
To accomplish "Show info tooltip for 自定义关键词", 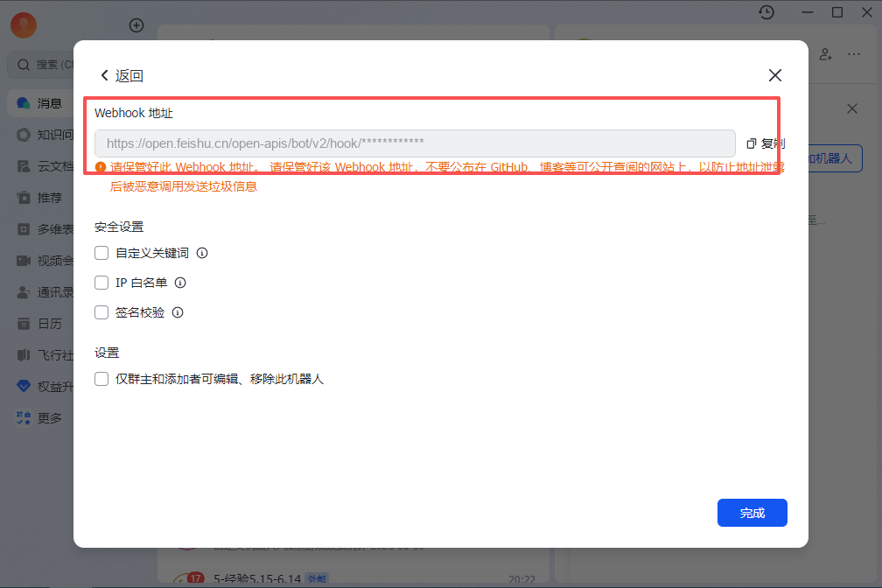I will pyautogui.click(x=202, y=253).
